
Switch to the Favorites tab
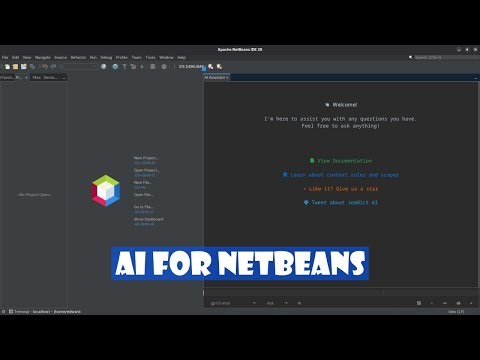pos(7,77)
